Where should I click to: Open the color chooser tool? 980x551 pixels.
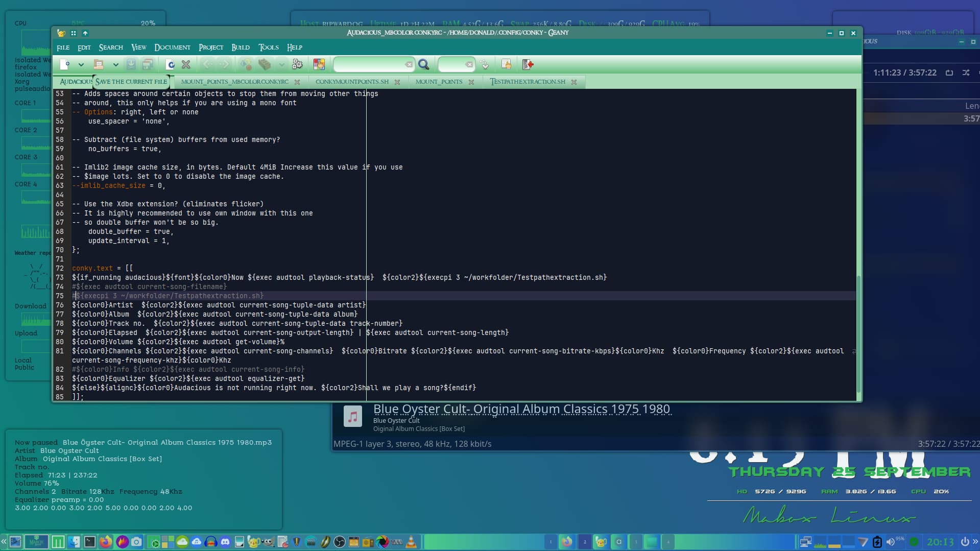[x=319, y=64]
